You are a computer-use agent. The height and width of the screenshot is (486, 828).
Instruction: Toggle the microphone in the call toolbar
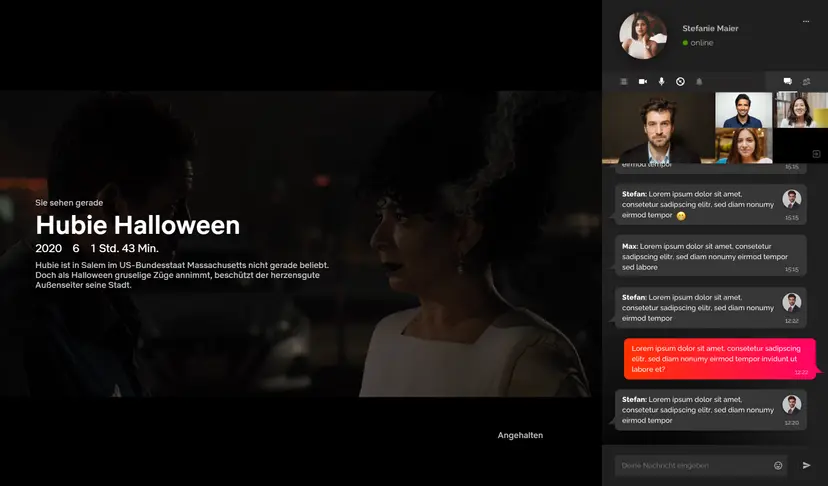click(661, 81)
